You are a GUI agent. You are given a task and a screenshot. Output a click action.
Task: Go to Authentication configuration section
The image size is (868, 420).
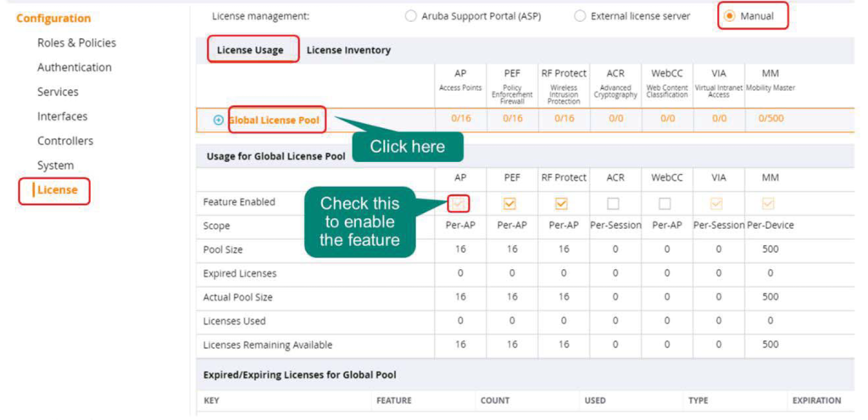[x=74, y=67]
